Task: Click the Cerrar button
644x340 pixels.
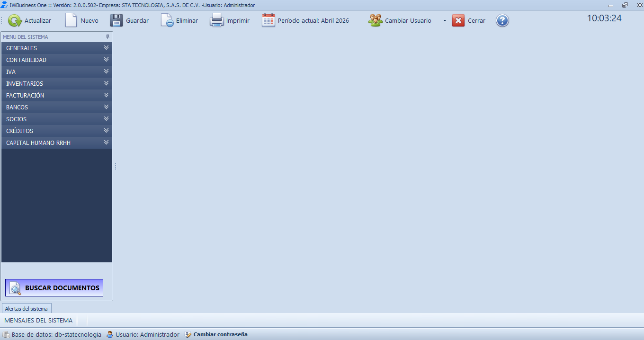Action: coord(468,20)
